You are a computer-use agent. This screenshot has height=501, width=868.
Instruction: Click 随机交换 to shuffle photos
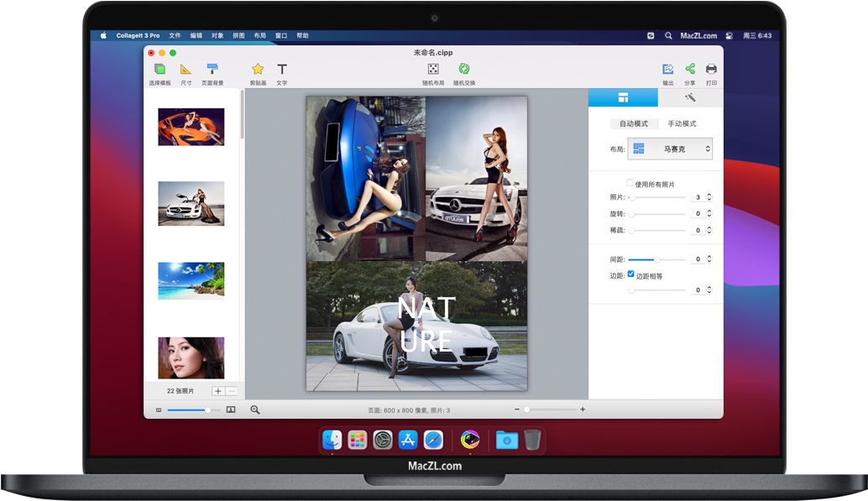pyautogui.click(x=464, y=74)
